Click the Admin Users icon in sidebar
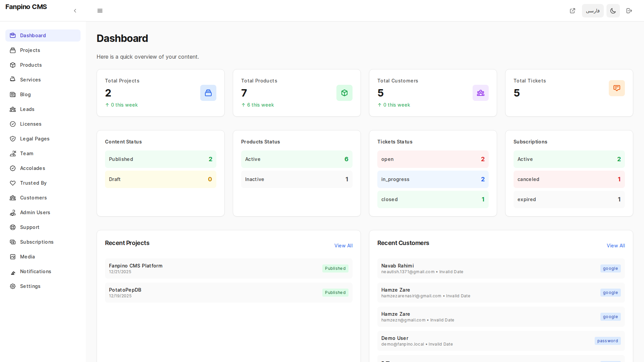Viewport: 644px width, 362px height. click(x=13, y=213)
